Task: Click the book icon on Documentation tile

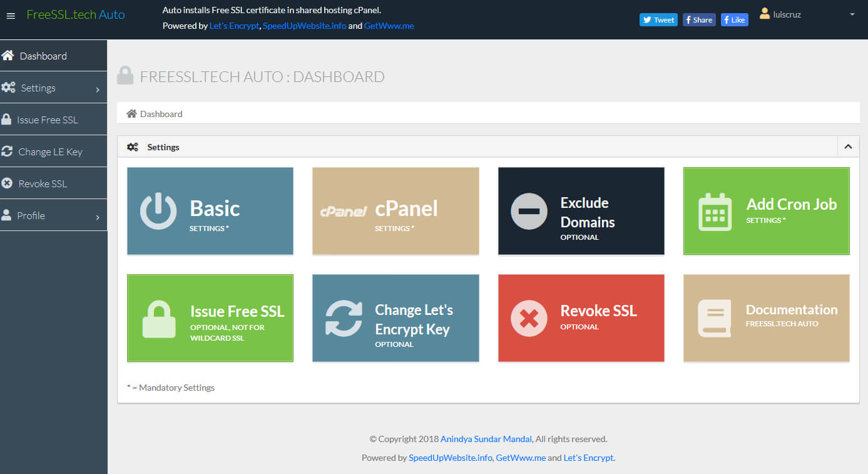Action: 715,319
